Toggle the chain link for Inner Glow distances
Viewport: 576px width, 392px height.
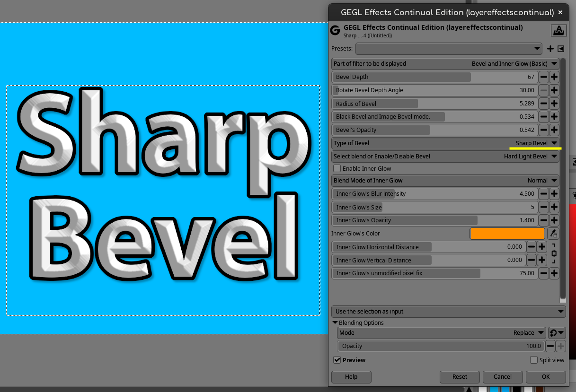pos(554,253)
